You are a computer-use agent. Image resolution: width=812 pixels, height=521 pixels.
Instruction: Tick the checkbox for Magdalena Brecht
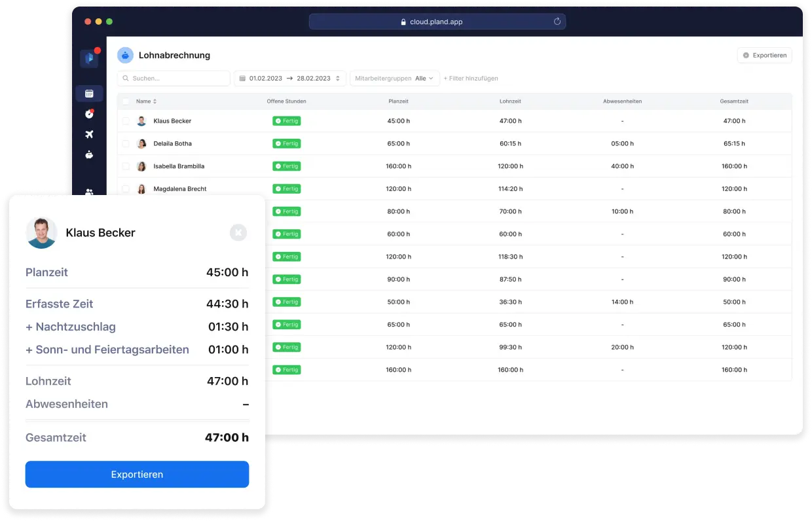(126, 189)
